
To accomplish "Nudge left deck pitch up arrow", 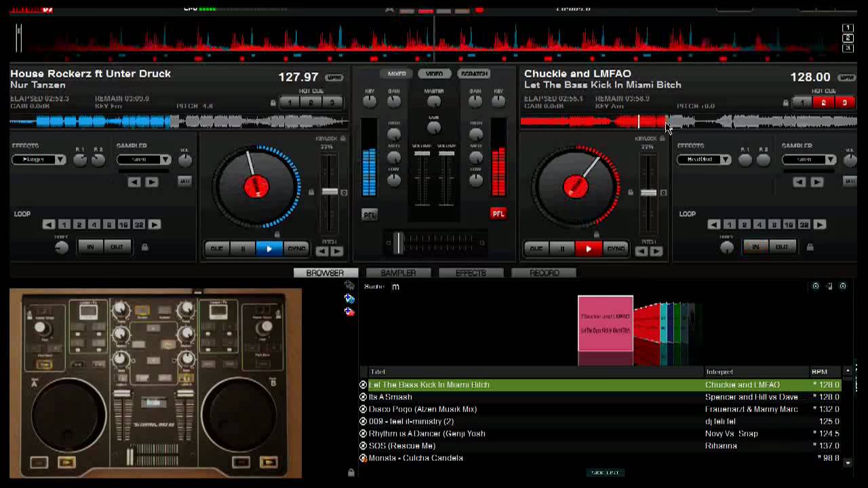I will [337, 251].
